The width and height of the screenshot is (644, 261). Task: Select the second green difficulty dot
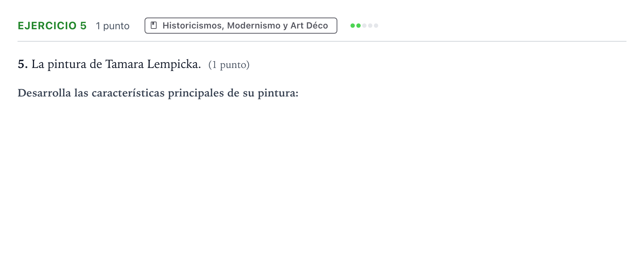359,26
